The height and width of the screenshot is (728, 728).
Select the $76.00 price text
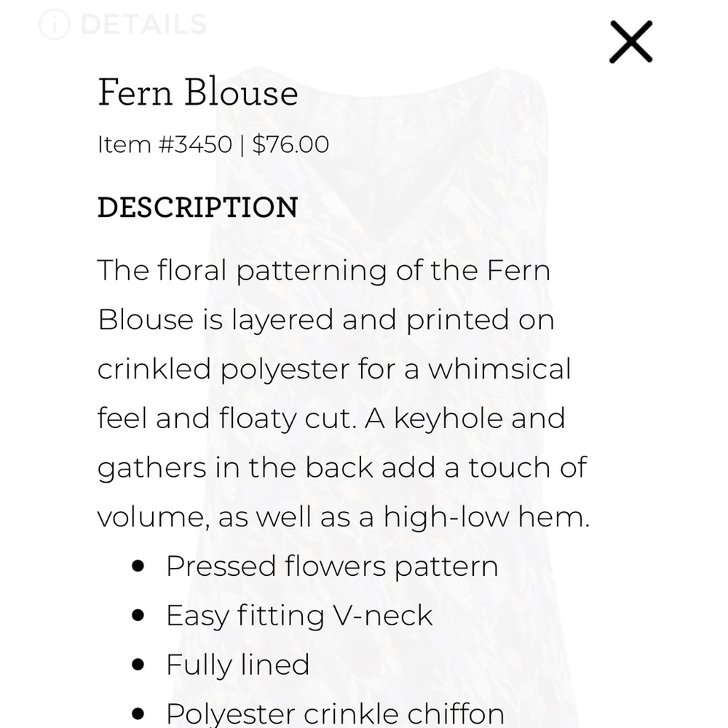pos(290,144)
